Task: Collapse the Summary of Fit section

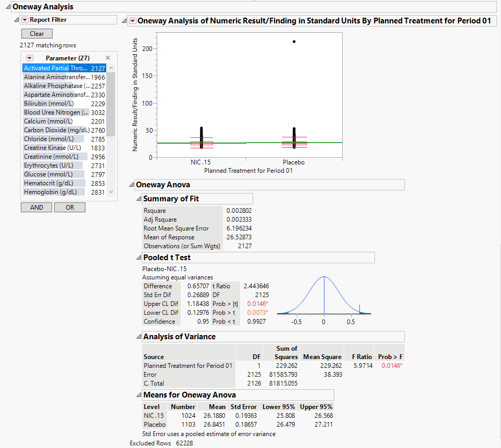Action: (x=139, y=199)
